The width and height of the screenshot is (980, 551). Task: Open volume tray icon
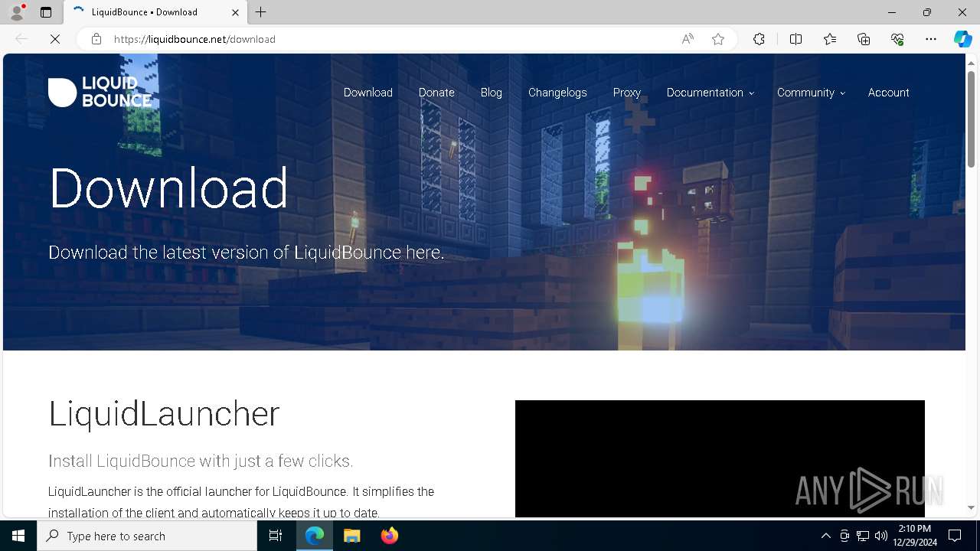(x=881, y=536)
